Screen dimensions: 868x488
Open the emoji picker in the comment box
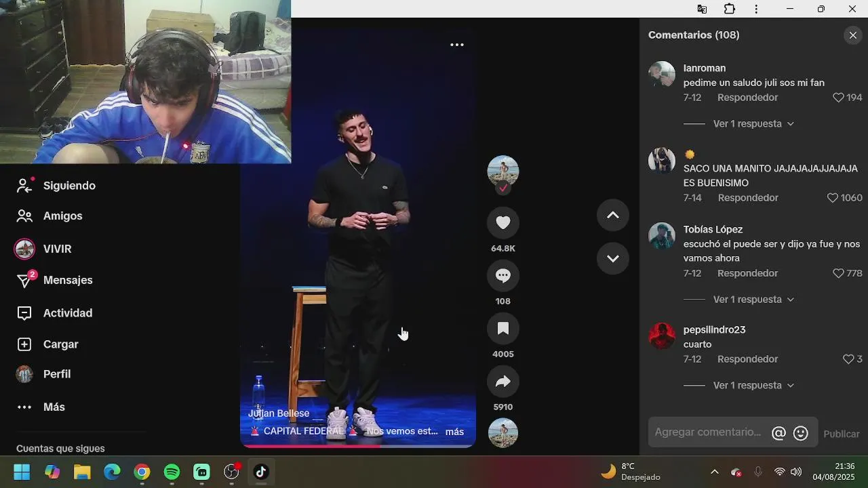click(801, 433)
